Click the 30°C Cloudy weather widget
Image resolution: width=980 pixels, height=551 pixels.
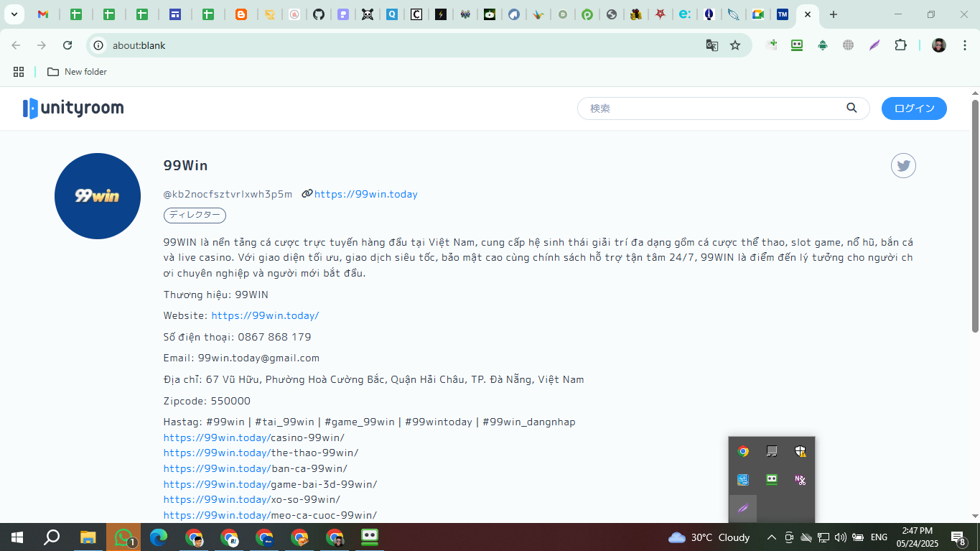pyautogui.click(x=709, y=537)
